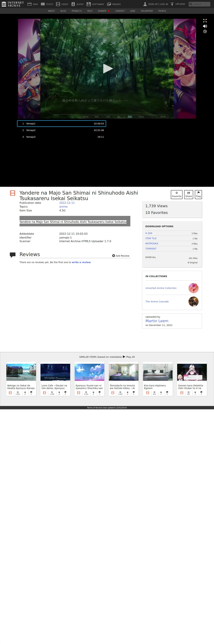Select playlist track Yamajo2
The width and height of the screenshot is (214, 644).
[61, 130]
